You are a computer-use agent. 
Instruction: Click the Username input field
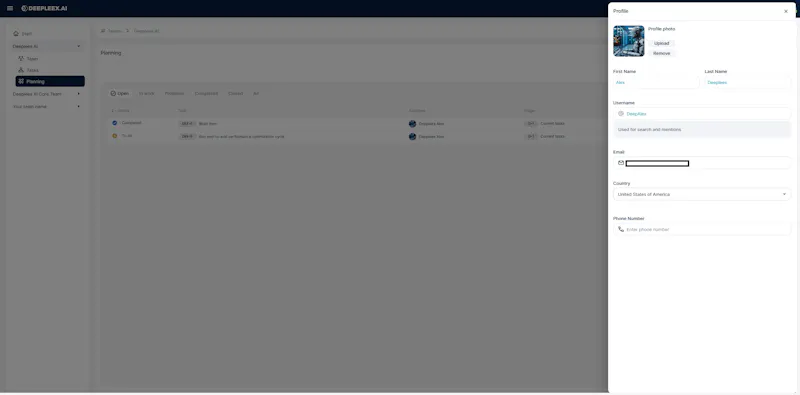tap(702, 114)
